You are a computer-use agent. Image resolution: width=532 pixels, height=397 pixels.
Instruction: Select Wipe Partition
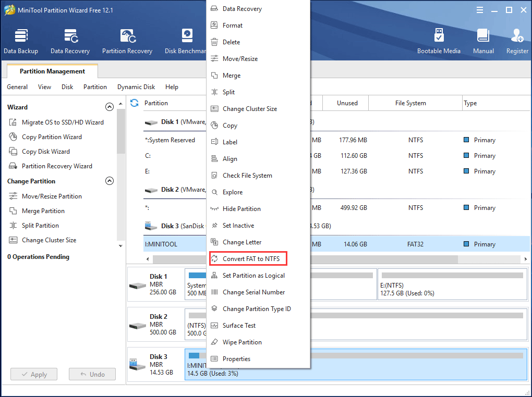[258, 342]
